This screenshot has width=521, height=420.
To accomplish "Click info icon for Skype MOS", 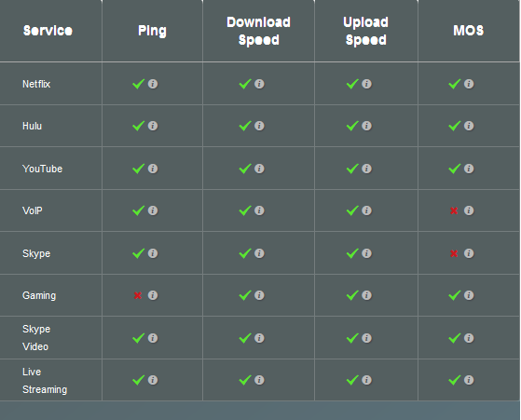I will coord(469,253).
